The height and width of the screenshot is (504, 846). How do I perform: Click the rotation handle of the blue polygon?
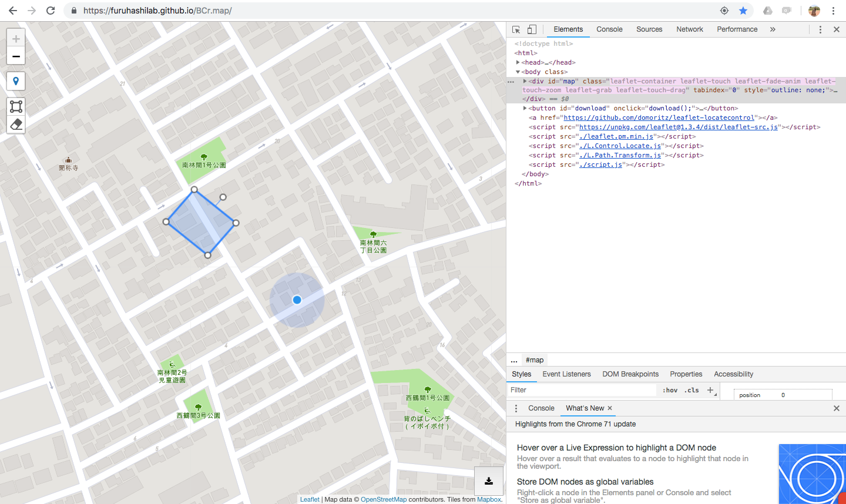pyautogui.click(x=223, y=197)
